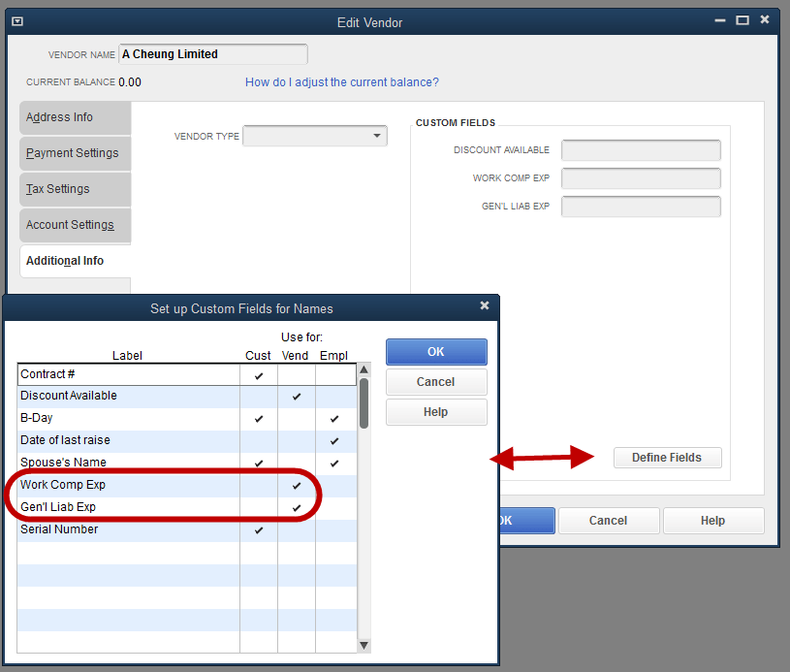
Task: Click the scrollbar up arrow
Action: point(363,368)
